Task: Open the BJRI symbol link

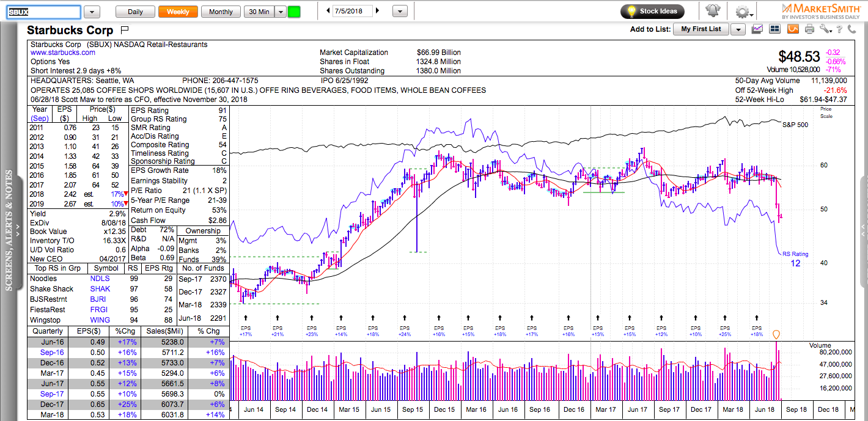Action: [x=99, y=299]
